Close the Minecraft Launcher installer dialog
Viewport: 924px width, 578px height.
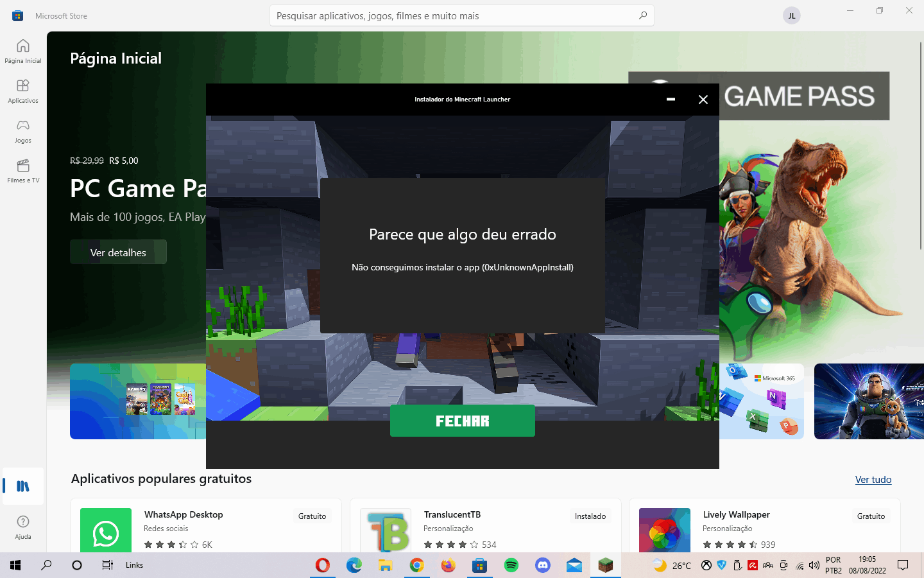703,100
